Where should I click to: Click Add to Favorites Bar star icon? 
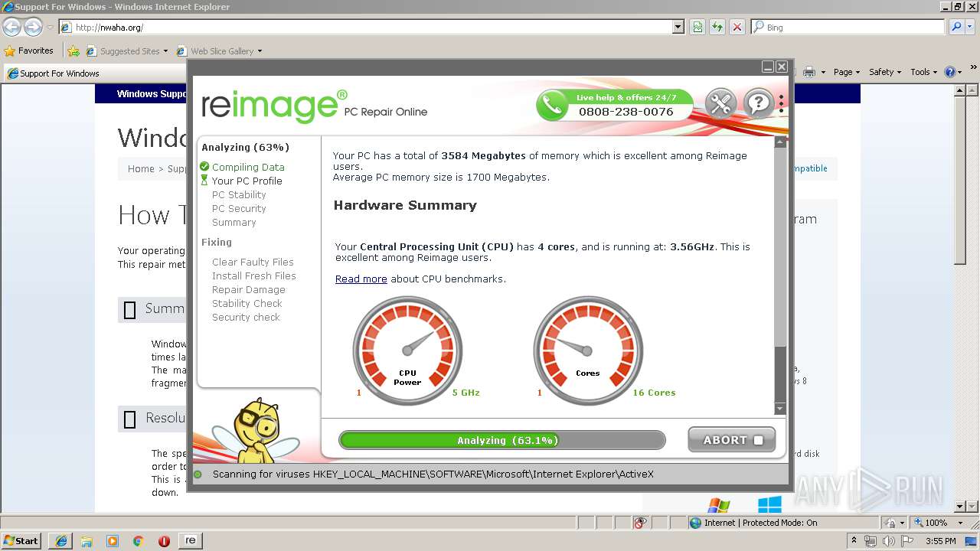pyautogui.click(x=73, y=51)
